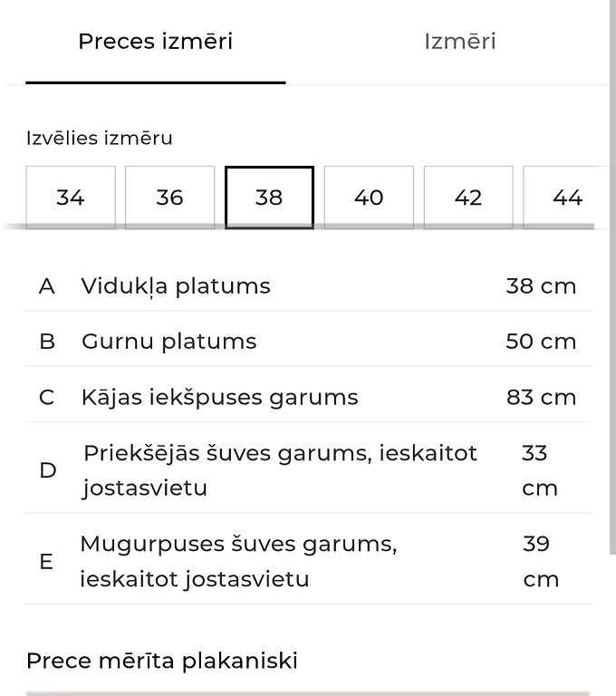This screenshot has width=616, height=696.
Task: Click the Gurnu platums row
Action: pyautogui.click(x=308, y=342)
